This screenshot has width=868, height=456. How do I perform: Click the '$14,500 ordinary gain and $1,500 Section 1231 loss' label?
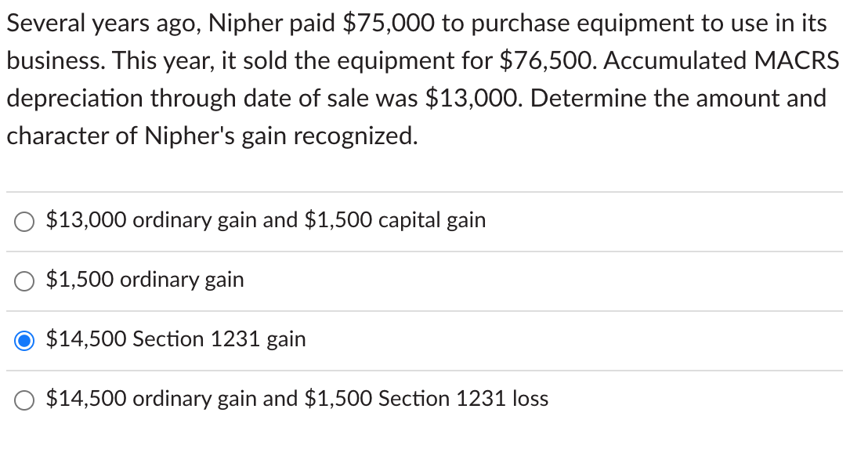coord(297,399)
